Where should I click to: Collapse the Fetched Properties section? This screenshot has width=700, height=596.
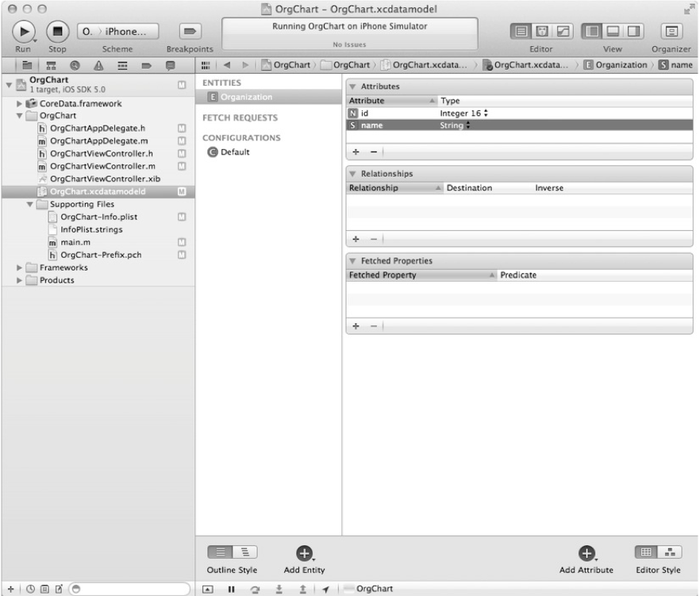coord(352,261)
